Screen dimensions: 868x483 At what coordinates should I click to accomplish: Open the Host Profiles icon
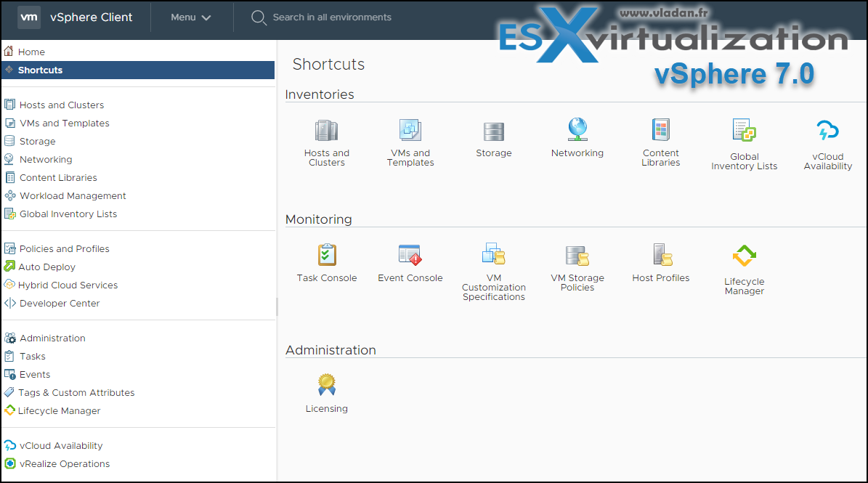662,254
